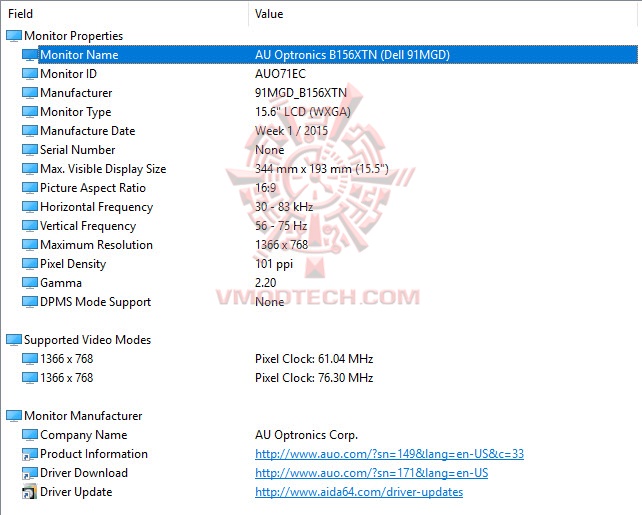Select the Monitor Name row label
642x515 pixels.
pyautogui.click(x=79, y=55)
